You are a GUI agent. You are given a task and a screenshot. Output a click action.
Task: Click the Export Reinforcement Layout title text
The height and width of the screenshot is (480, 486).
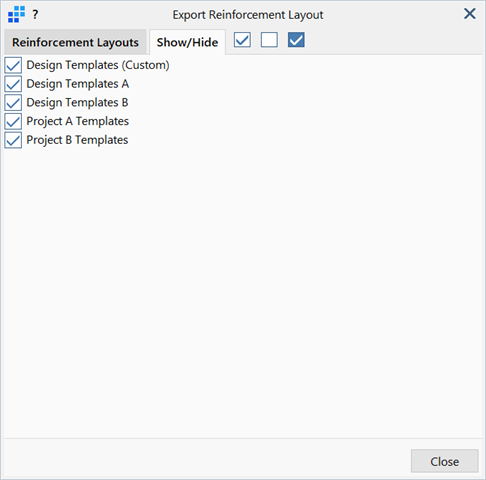pos(248,15)
